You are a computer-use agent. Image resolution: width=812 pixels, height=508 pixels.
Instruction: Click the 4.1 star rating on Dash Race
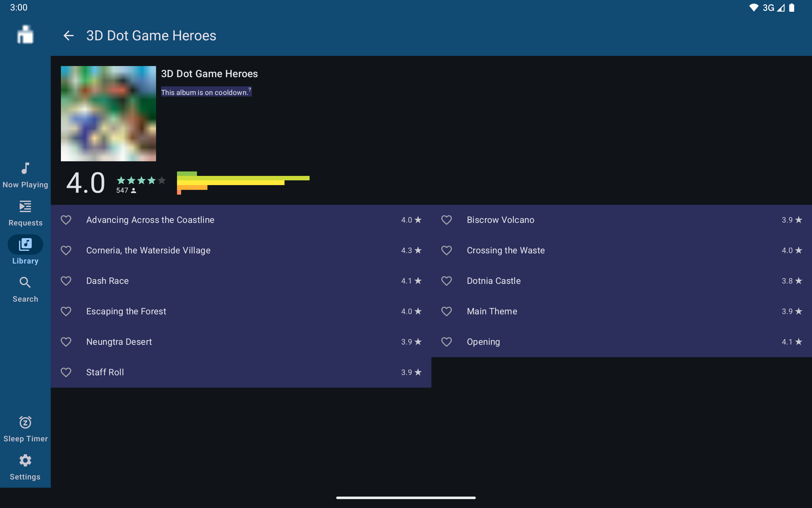pos(411,281)
